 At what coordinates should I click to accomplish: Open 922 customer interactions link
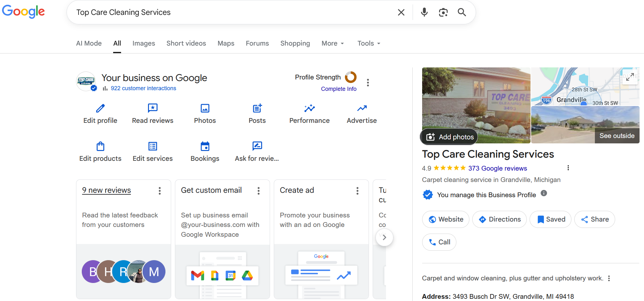[x=143, y=88]
